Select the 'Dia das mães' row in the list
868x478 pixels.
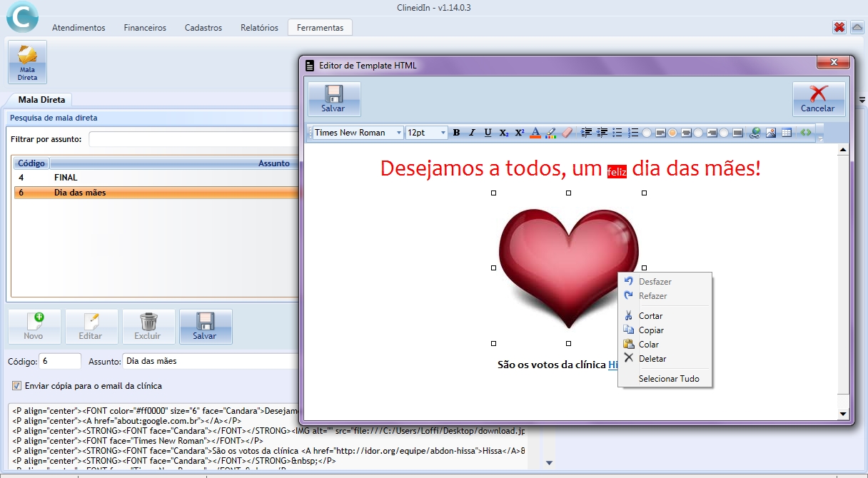[x=143, y=192]
